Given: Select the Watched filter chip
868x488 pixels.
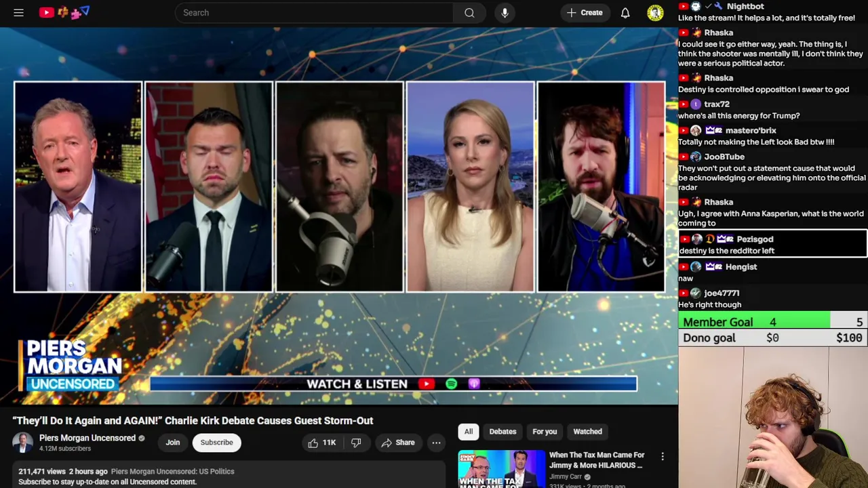Looking at the screenshot, I should pos(587,432).
